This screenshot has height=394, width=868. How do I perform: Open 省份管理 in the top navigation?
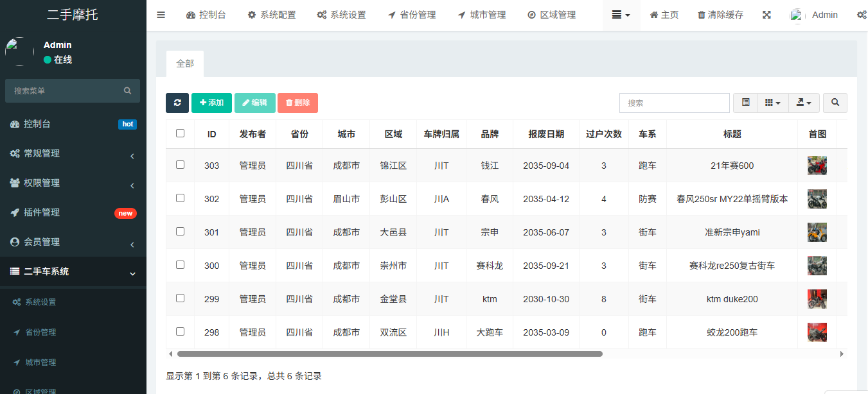point(411,15)
